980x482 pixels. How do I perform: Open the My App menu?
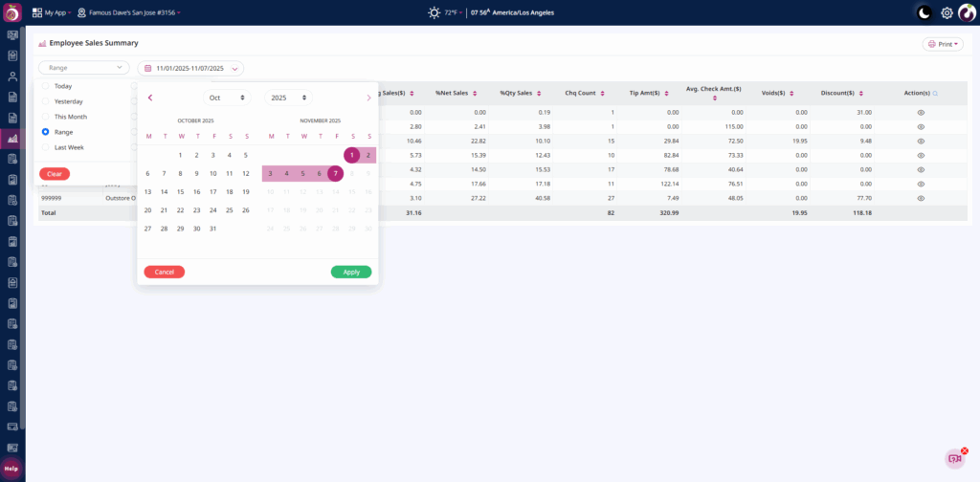[x=51, y=12]
